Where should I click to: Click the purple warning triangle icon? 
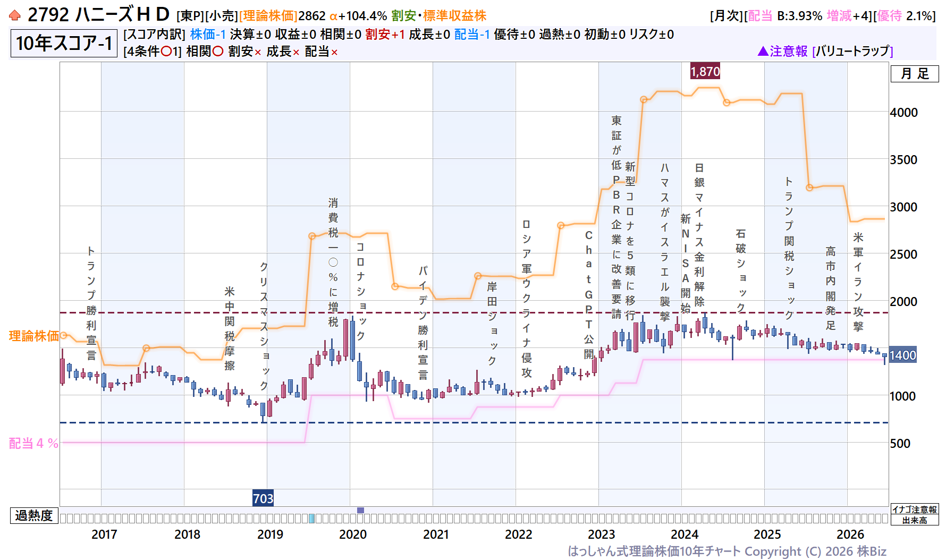[763, 51]
